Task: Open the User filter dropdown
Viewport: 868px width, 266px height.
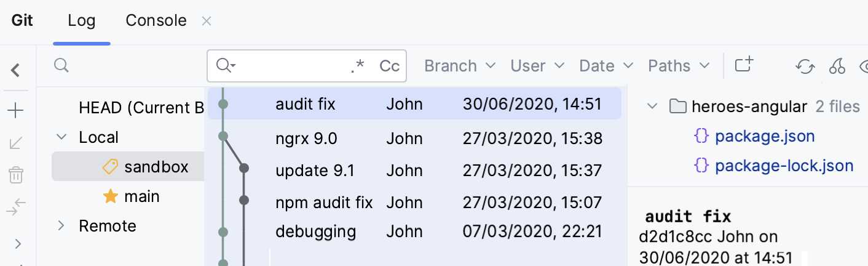Action: coord(537,66)
